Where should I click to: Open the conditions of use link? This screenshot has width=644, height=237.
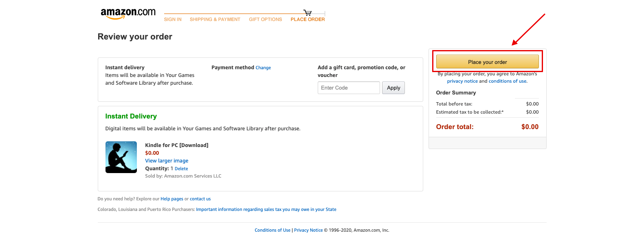click(508, 81)
